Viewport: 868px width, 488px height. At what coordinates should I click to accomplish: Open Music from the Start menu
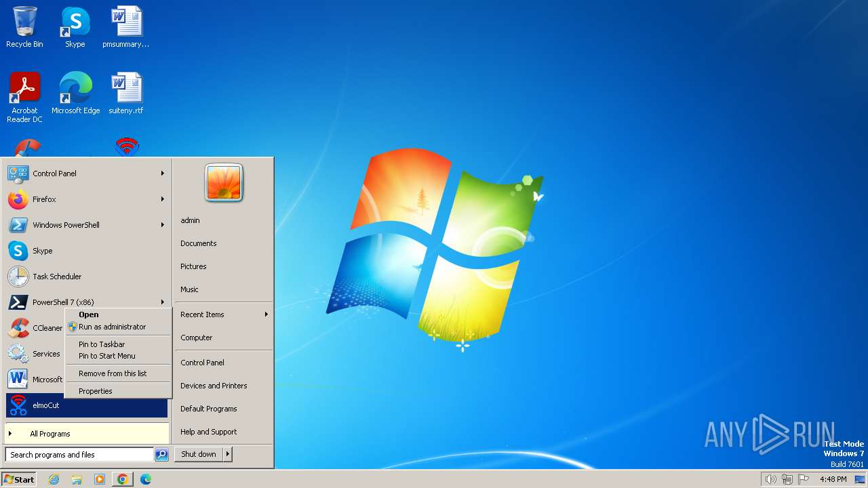(189, 289)
